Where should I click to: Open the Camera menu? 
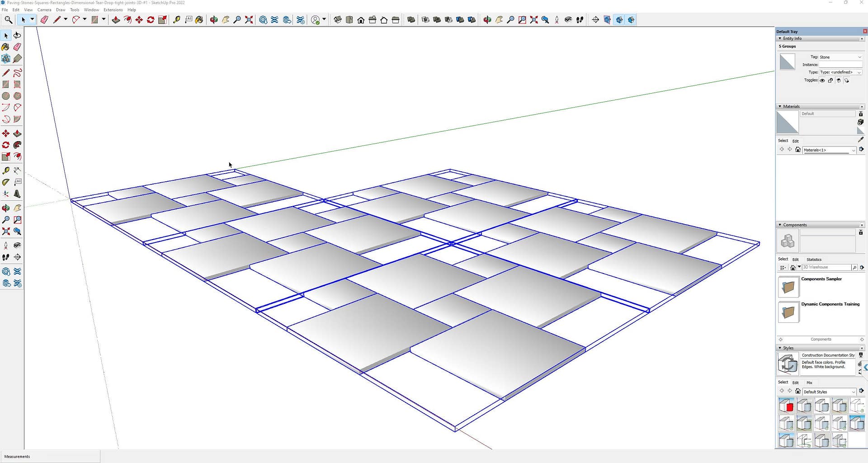pyautogui.click(x=44, y=9)
